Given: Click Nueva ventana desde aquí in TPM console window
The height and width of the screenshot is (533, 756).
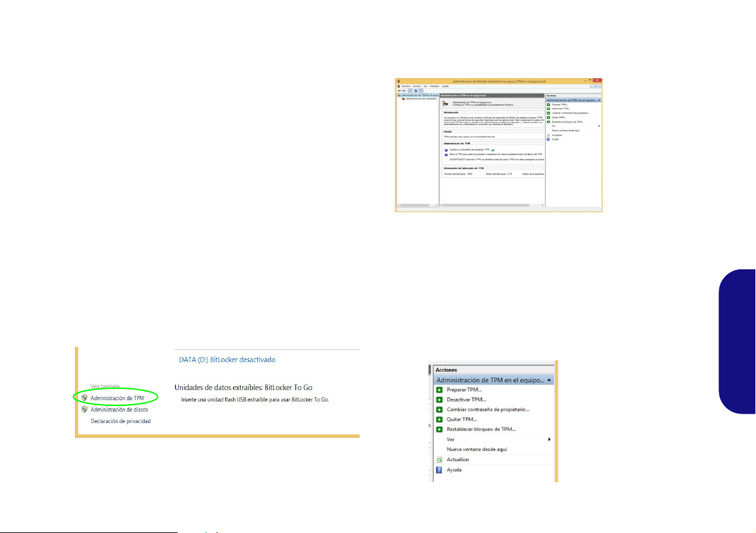Looking at the screenshot, I should (x=566, y=130).
